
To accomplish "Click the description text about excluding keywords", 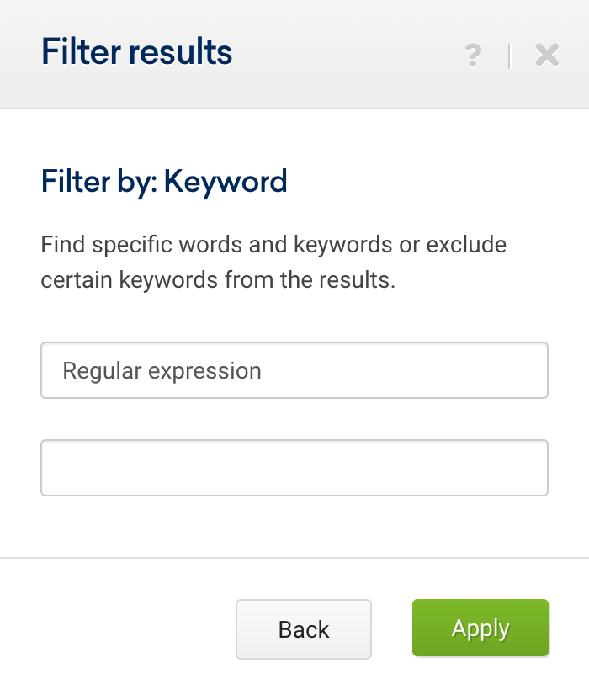I will [x=273, y=262].
